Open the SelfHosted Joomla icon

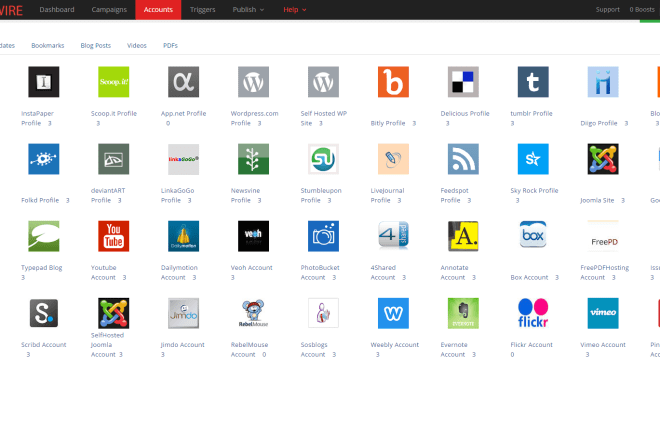[x=114, y=313]
